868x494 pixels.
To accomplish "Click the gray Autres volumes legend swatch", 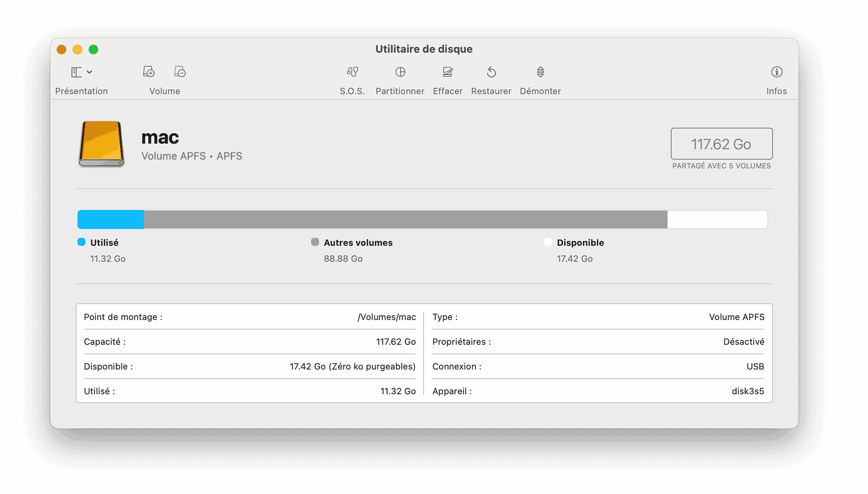I will pos(315,242).
